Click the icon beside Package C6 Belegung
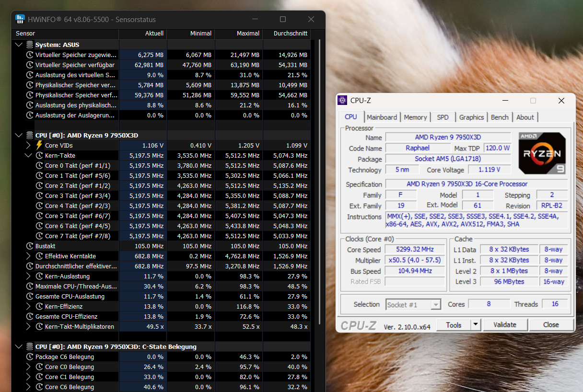This screenshot has width=583, height=392. pyautogui.click(x=30, y=357)
